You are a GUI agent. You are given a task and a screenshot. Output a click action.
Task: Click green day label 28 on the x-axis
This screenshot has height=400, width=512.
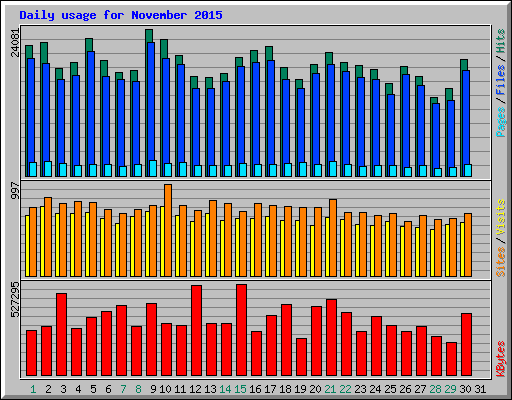point(435,389)
